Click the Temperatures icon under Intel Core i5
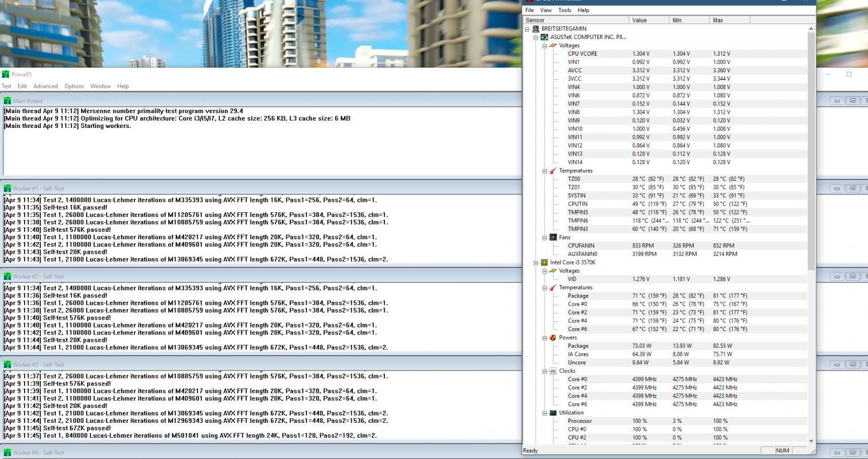The height and width of the screenshot is (459, 868). pos(553,287)
